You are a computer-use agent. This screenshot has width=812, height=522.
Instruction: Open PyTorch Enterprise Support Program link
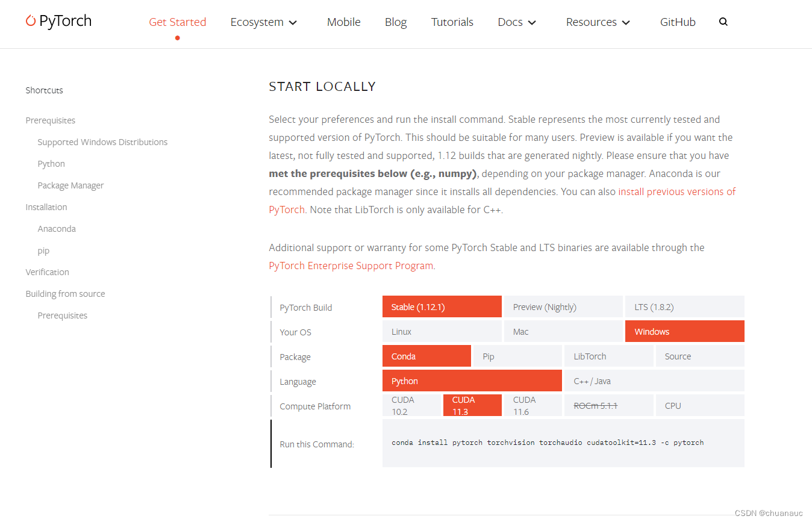tap(351, 266)
